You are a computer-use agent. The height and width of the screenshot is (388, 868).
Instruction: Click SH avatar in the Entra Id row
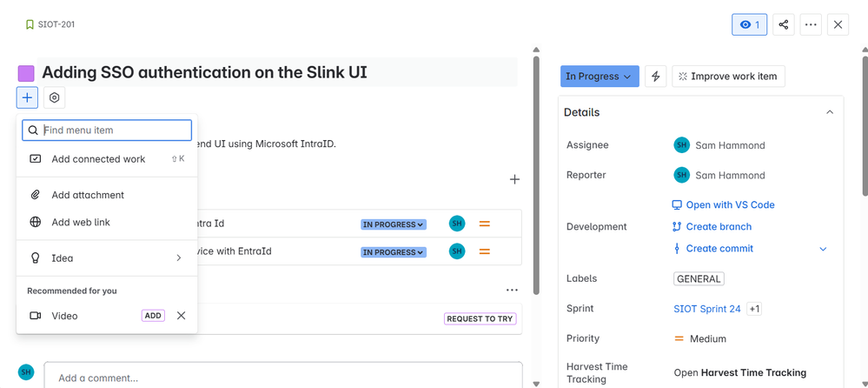coord(457,224)
